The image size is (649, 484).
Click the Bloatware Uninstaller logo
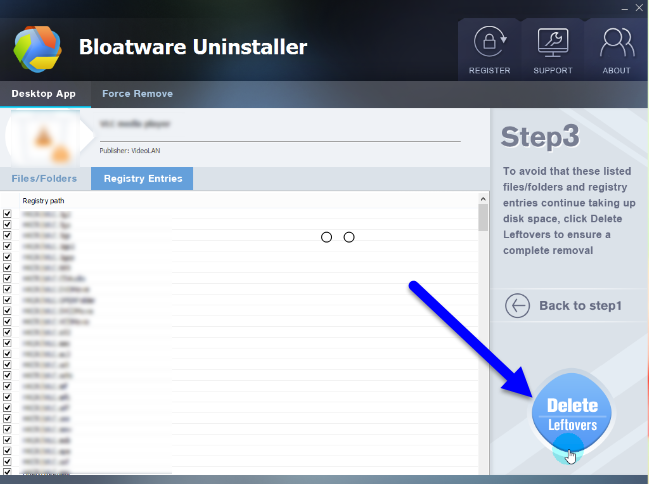click(x=37, y=49)
